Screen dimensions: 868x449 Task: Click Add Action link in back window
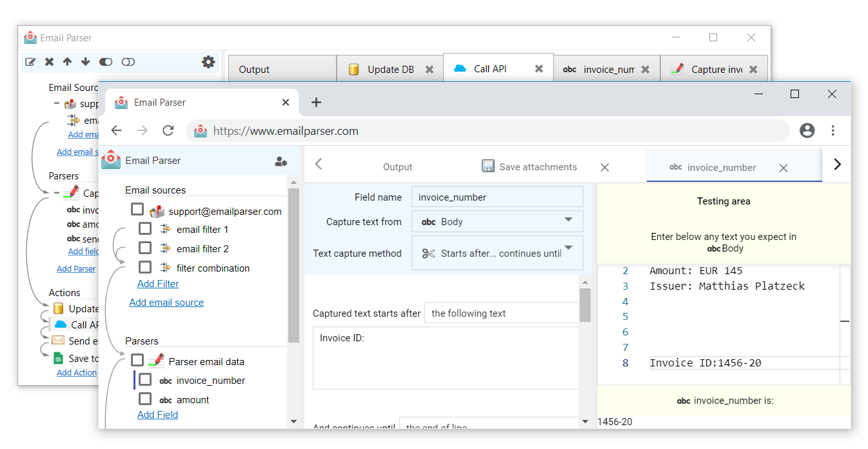pos(77,372)
